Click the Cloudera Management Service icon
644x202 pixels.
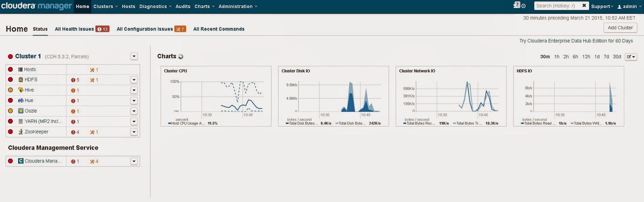[x=21, y=161]
